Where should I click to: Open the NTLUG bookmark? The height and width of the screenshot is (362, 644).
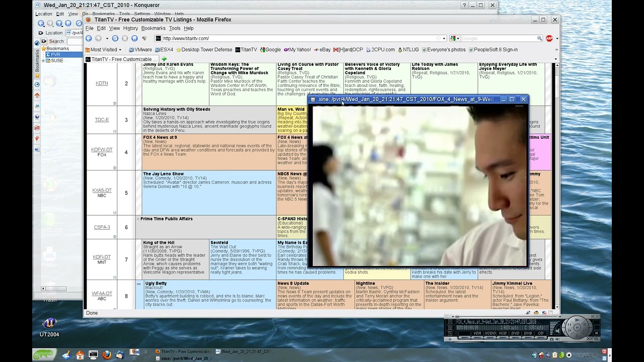point(408,50)
